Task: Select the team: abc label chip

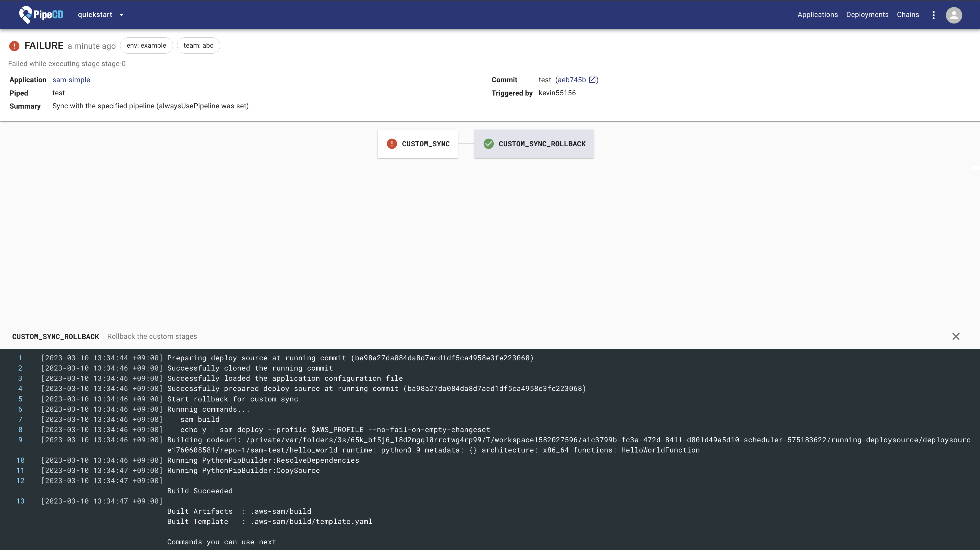Action: (x=198, y=46)
